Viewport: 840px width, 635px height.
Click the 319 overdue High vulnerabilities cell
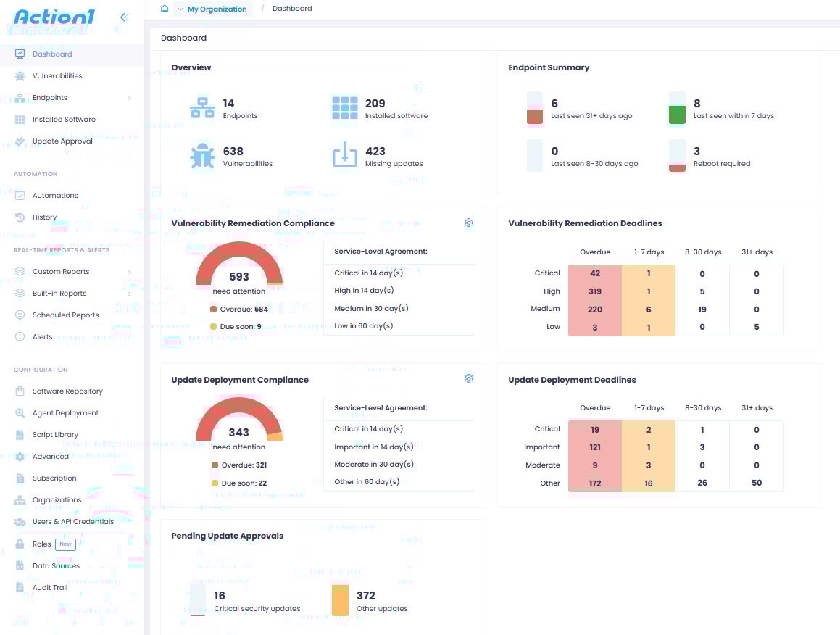(595, 291)
